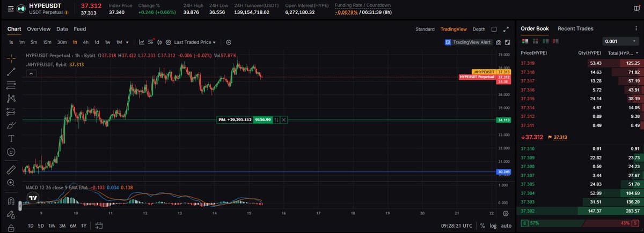The image size is (644, 233).
Task: Change the candlestick chart type
Action: pos(159,42)
